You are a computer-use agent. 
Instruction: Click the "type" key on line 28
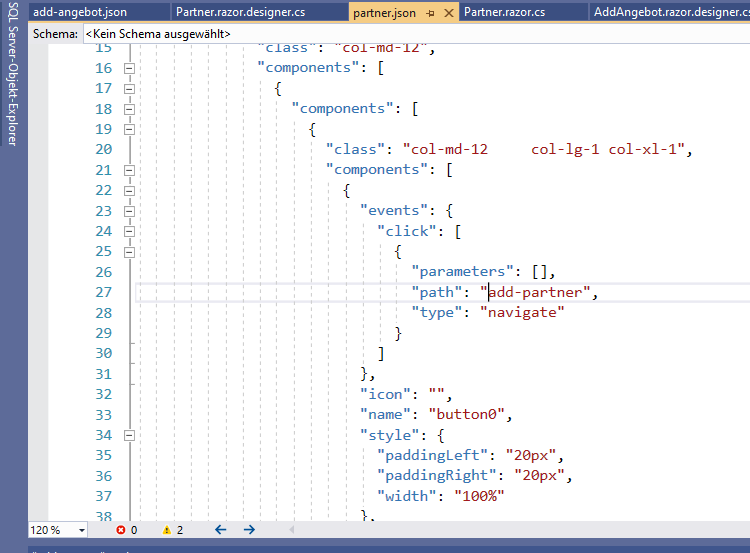[x=436, y=312]
